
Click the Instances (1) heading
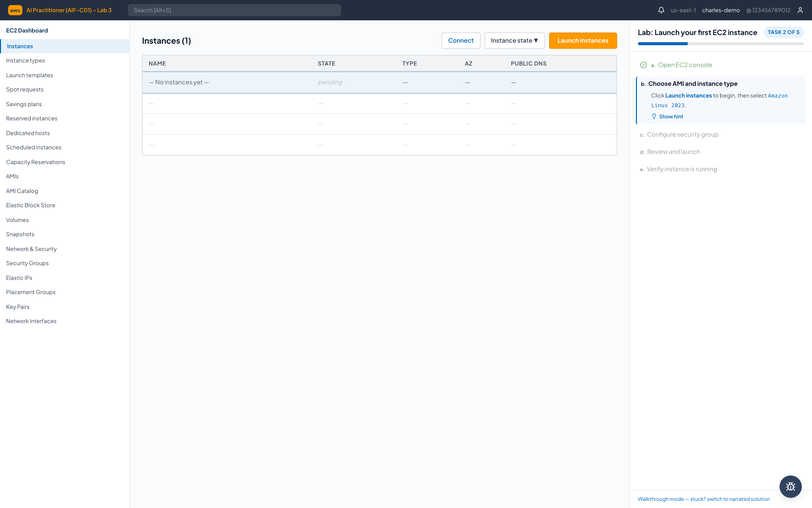[166, 41]
